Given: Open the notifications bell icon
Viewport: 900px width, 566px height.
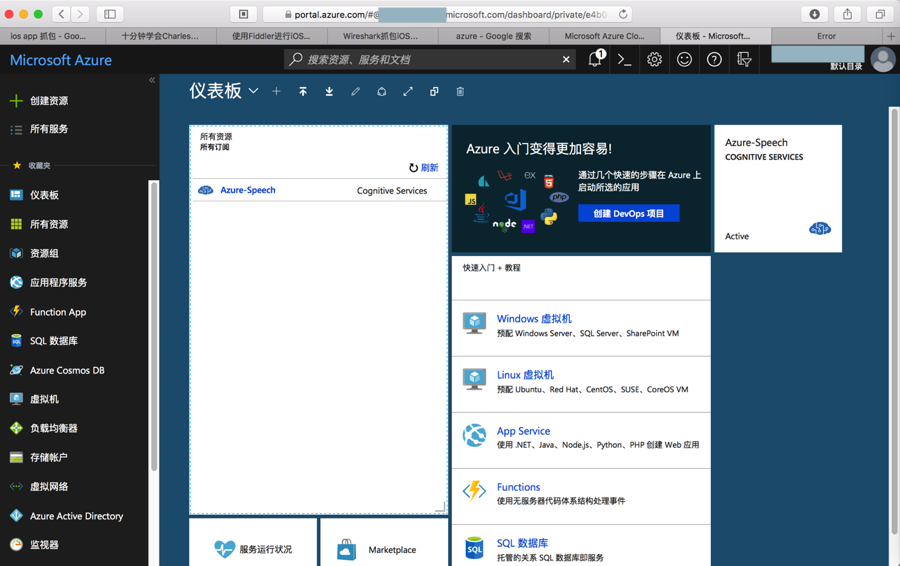Looking at the screenshot, I should click(x=595, y=59).
